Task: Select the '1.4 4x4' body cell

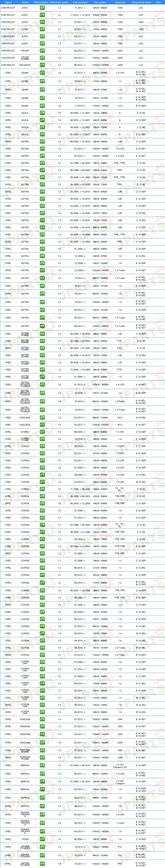Action: point(120,823)
